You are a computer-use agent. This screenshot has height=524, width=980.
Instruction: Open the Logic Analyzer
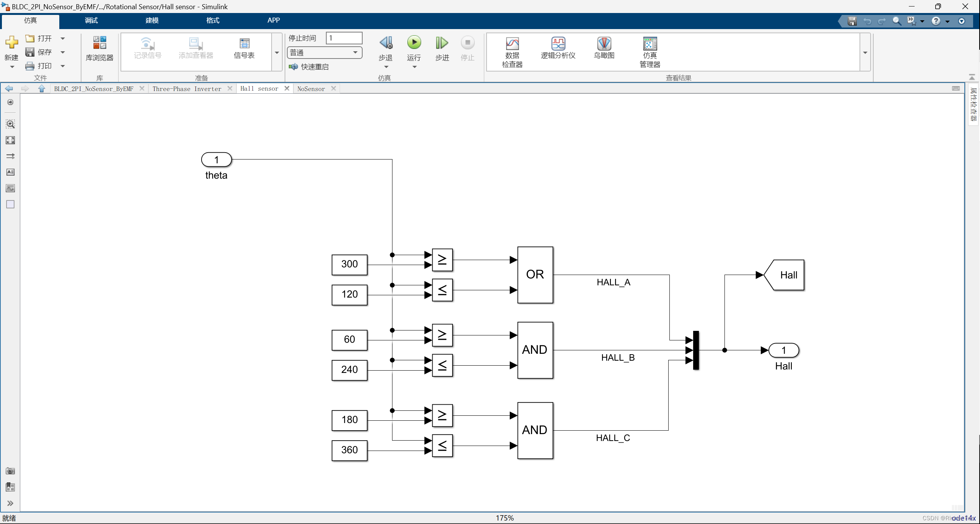558,48
